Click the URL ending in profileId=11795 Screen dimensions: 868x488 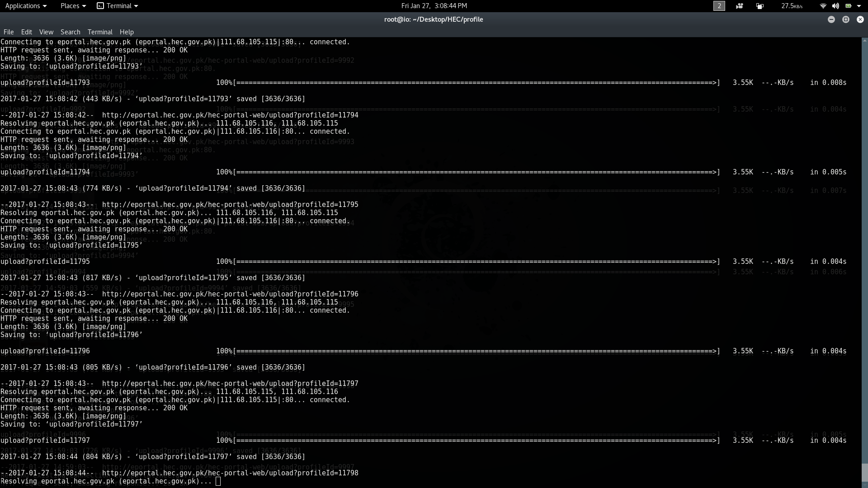pyautogui.click(x=230, y=205)
